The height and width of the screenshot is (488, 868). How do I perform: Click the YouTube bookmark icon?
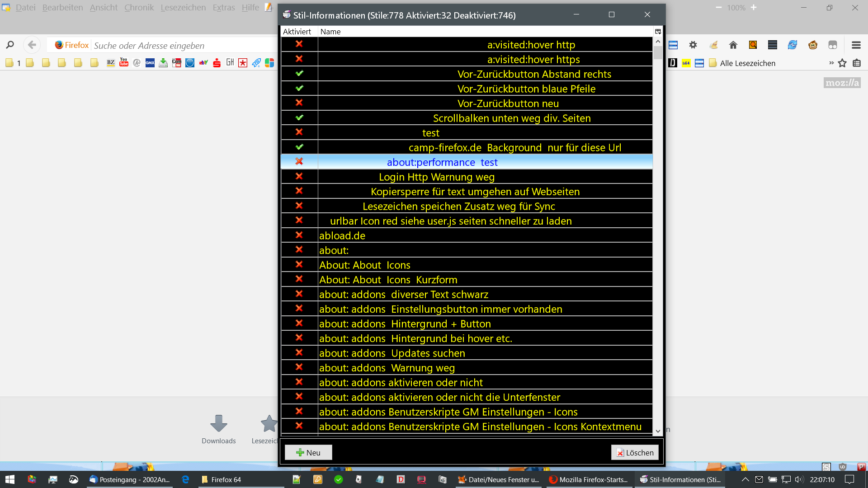click(x=124, y=63)
